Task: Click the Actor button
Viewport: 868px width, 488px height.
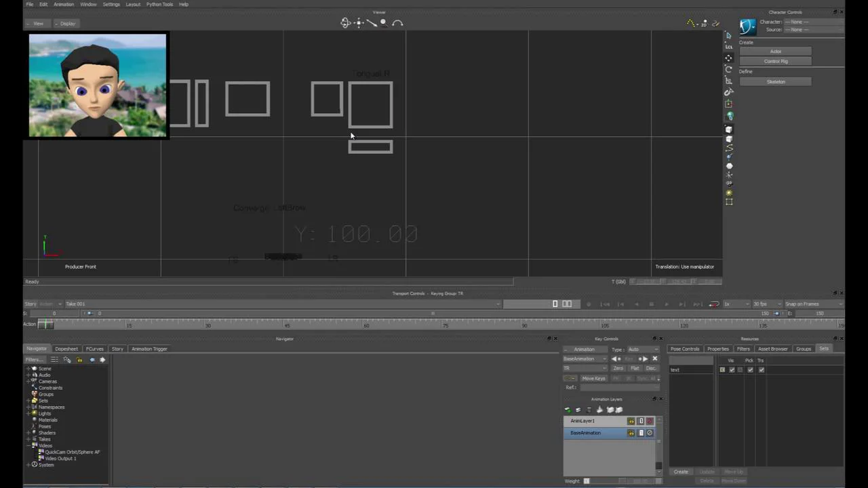Action: click(776, 52)
